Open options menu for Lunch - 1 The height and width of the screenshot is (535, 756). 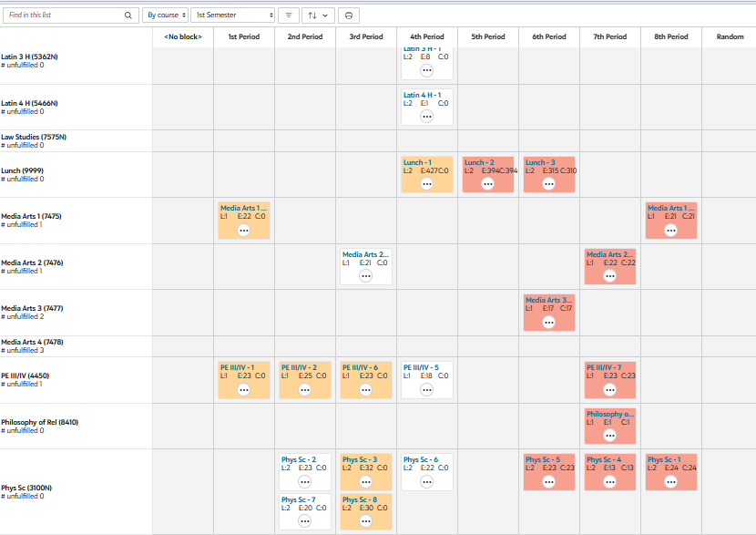click(x=426, y=184)
